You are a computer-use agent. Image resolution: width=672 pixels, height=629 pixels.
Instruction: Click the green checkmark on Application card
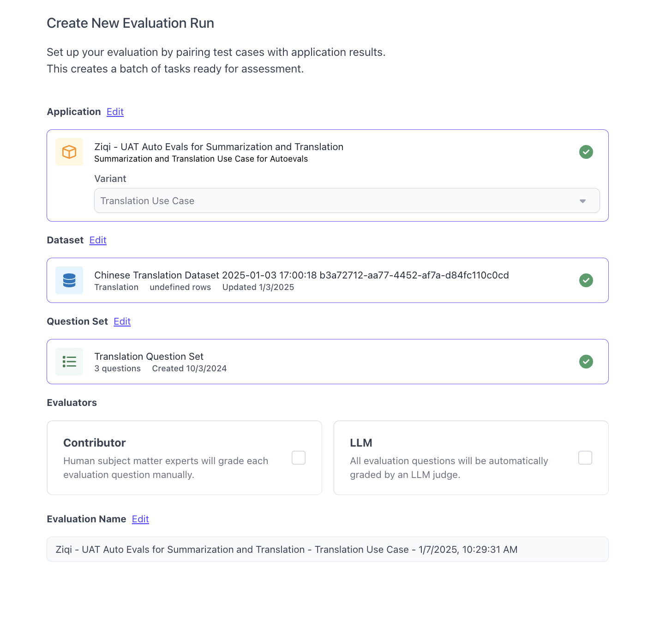point(586,152)
